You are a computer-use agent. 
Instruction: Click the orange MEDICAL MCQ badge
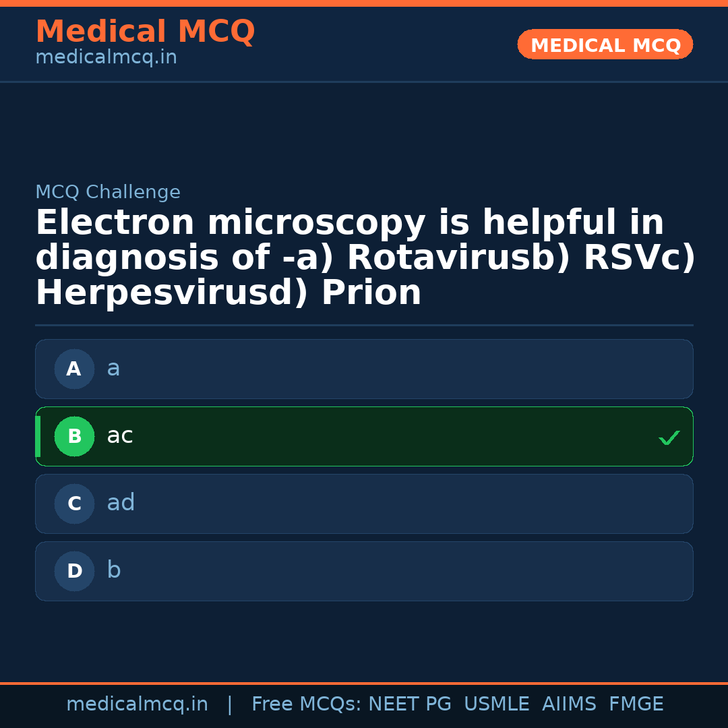605,44
